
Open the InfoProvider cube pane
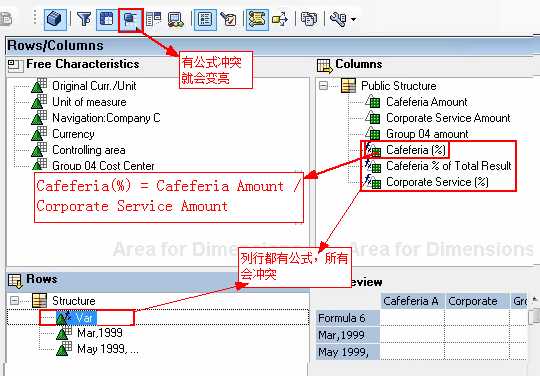point(55,19)
